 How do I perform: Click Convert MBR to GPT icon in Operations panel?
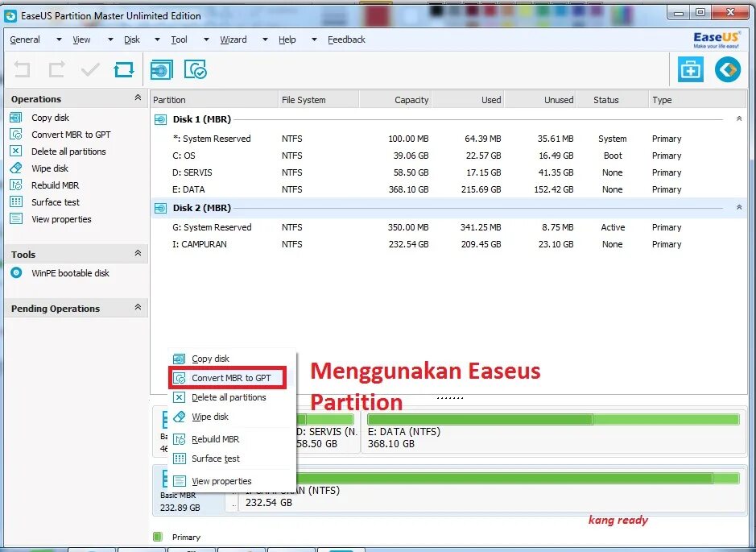point(16,134)
